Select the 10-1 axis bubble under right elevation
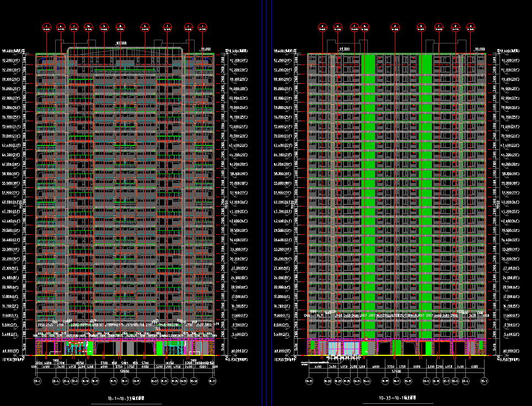This screenshot has height=406, width=532. tap(484, 381)
